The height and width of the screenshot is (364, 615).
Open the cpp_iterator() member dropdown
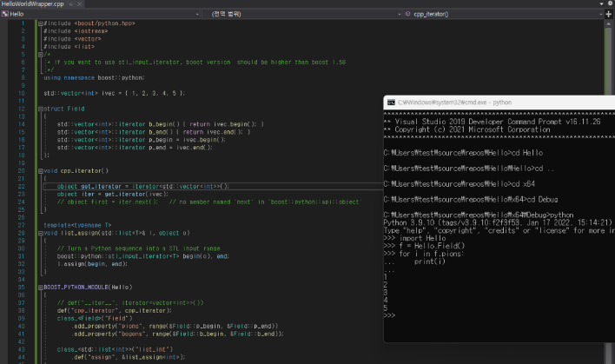pyautogui.click(x=503, y=14)
